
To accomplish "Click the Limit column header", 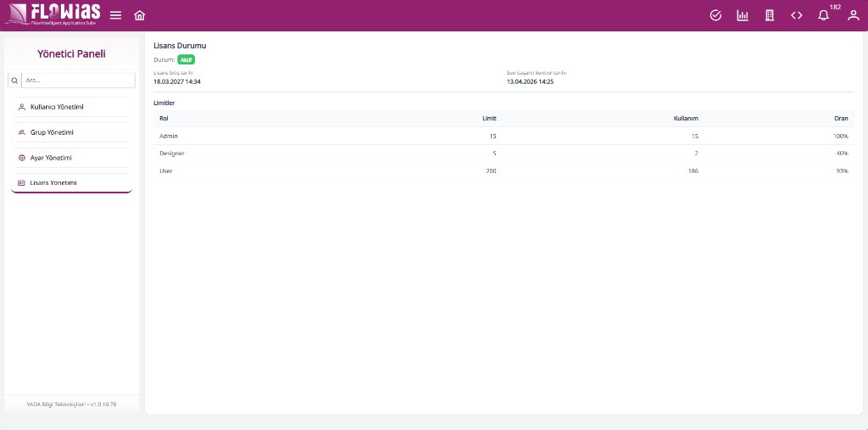I will point(489,119).
